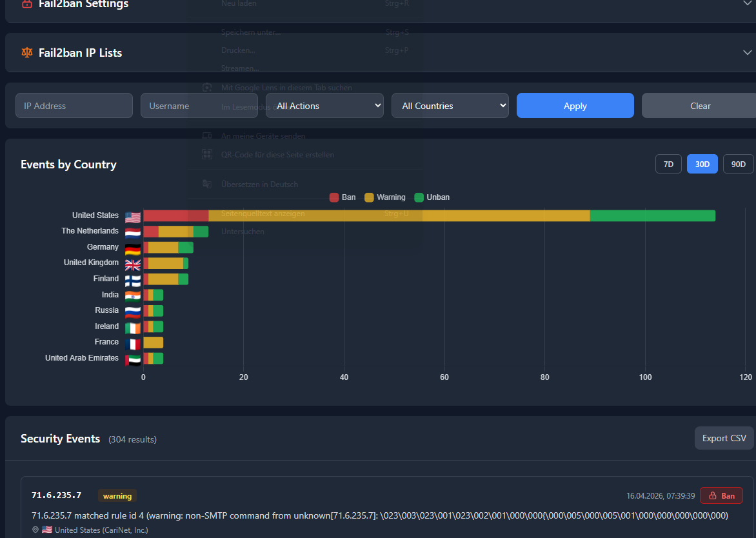Click the lock icon in the Ban button
756x538 pixels.
pos(713,495)
